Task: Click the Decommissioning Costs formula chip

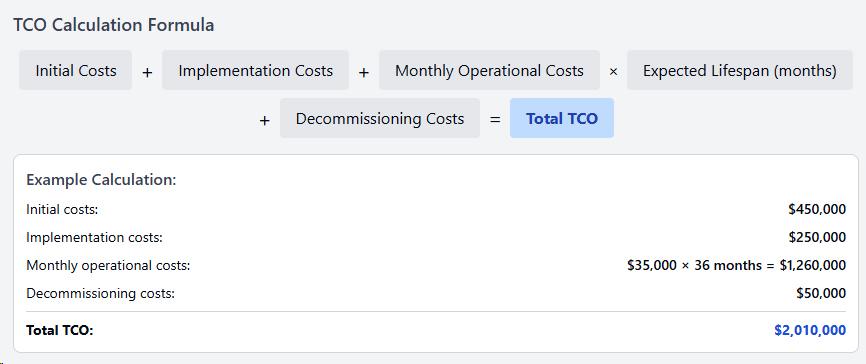Action: click(x=380, y=118)
